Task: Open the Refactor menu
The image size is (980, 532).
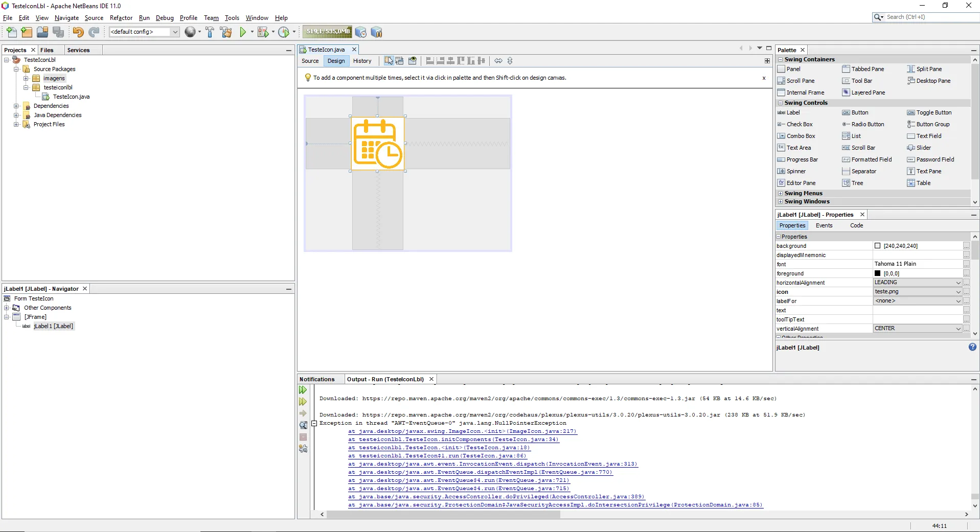Action: 121,18
